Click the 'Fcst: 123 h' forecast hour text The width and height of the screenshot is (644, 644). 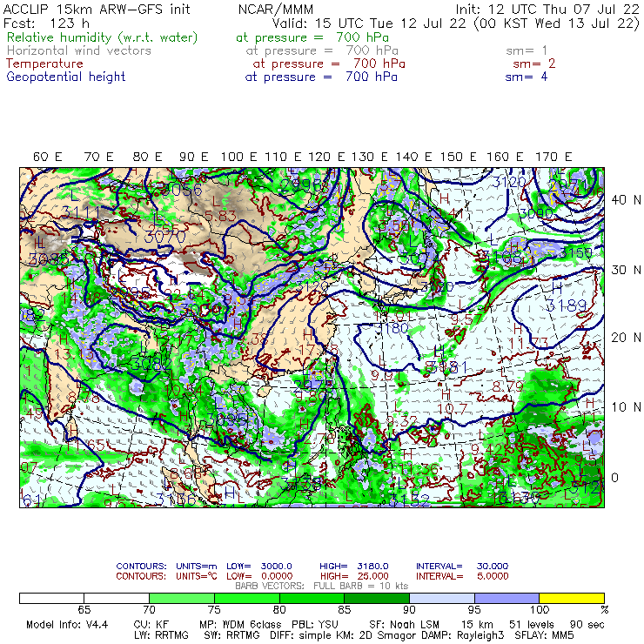(x=46, y=23)
